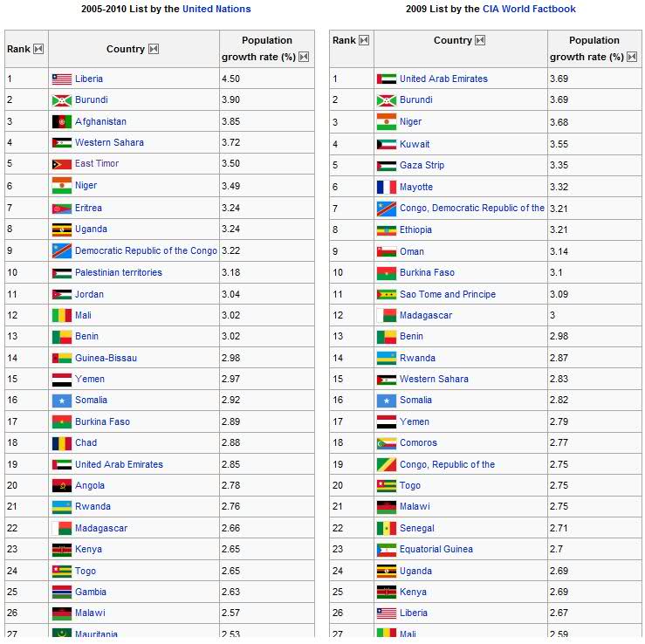Open Burkina Faso in the CIA list
This screenshot has height=644, width=645.
(x=427, y=272)
